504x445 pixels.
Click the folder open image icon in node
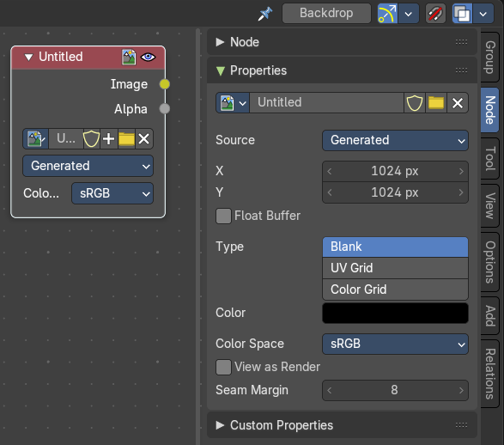(126, 139)
